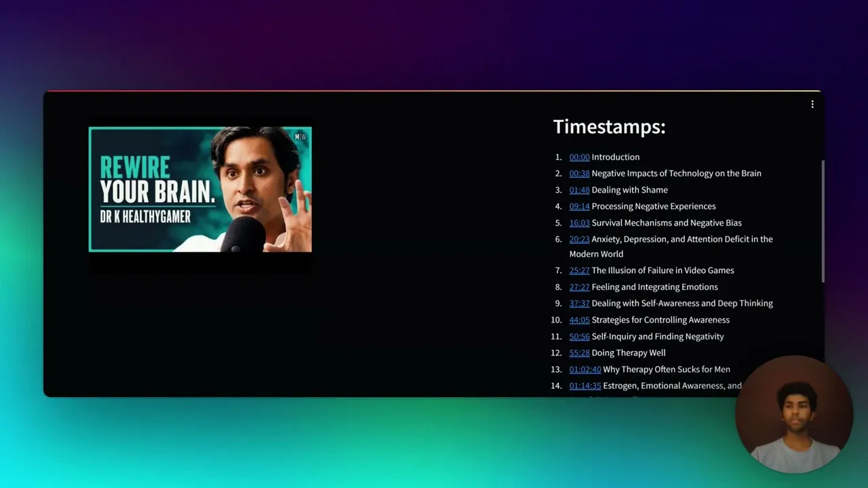Click "Survival Mechanisms and Negative Bias" text

[x=667, y=223]
